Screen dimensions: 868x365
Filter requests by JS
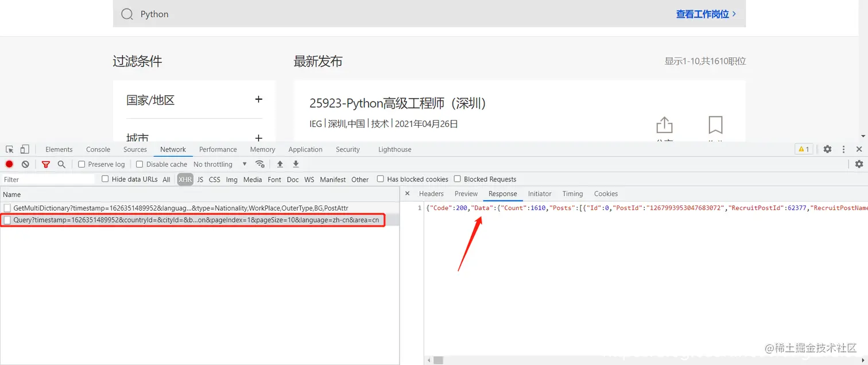200,180
